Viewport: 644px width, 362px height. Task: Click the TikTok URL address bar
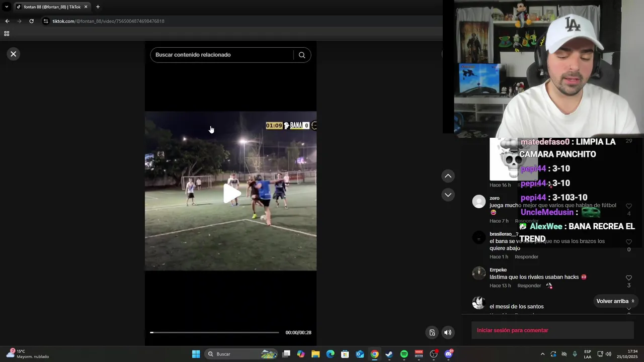point(242,21)
